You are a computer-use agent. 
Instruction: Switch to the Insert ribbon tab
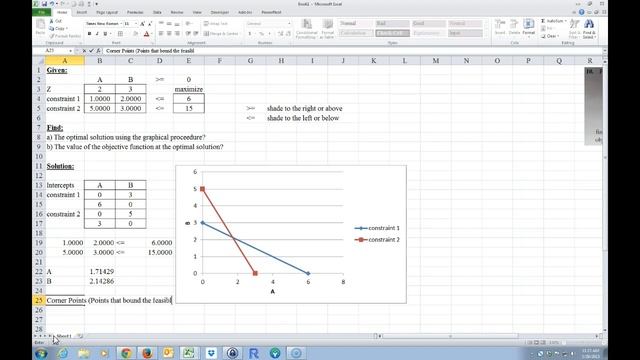pyautogui.click(x=82, y=13)
